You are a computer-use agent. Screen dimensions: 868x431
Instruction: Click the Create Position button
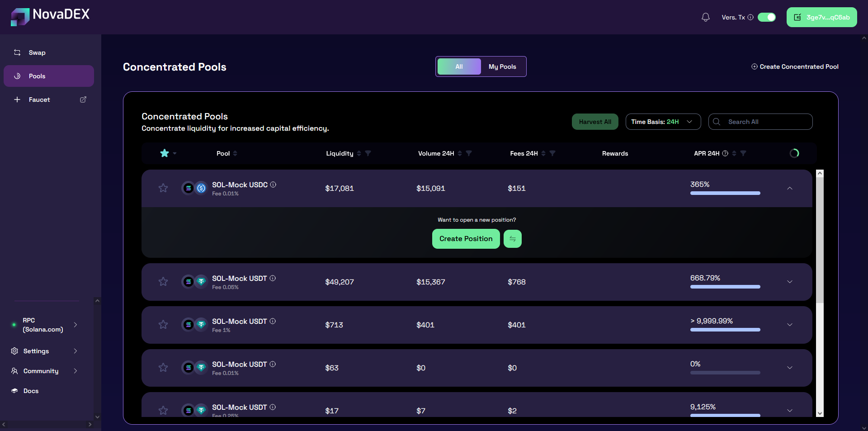pos(466,239)
